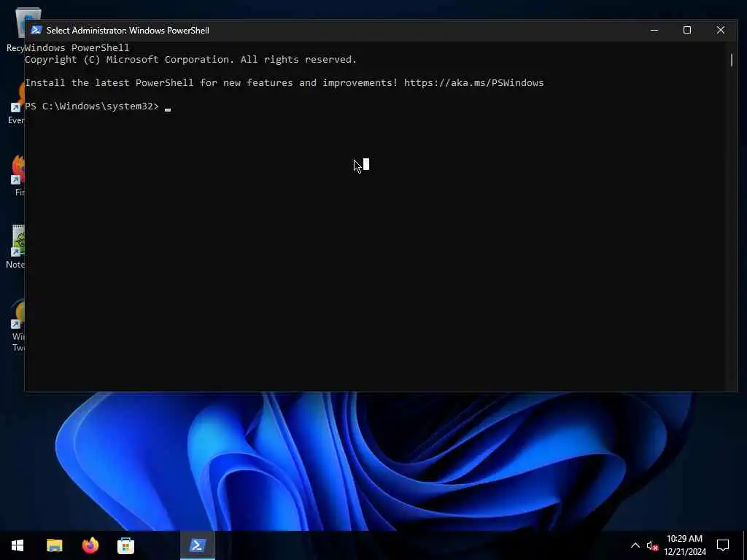The image size is (747, 560).
Task: Maximize the PowerShell window
Action: click(x=687, y=30)
